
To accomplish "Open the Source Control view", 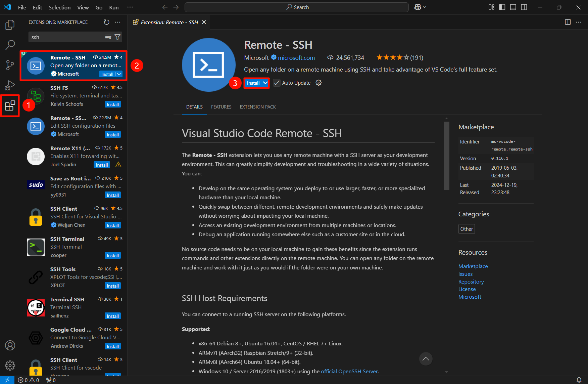I will [x=10, y=65].
